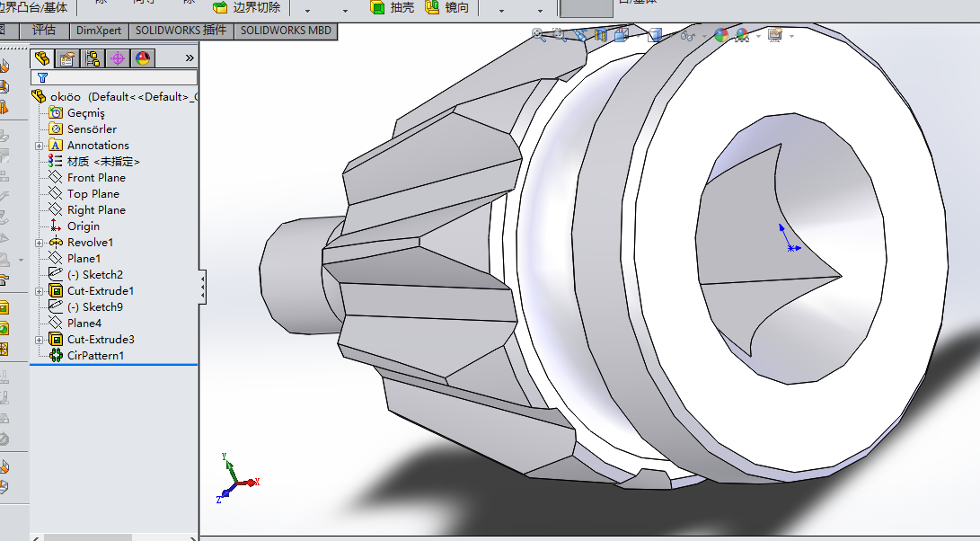Click the Cut-Extrude1 feature label

coord(101,291)
